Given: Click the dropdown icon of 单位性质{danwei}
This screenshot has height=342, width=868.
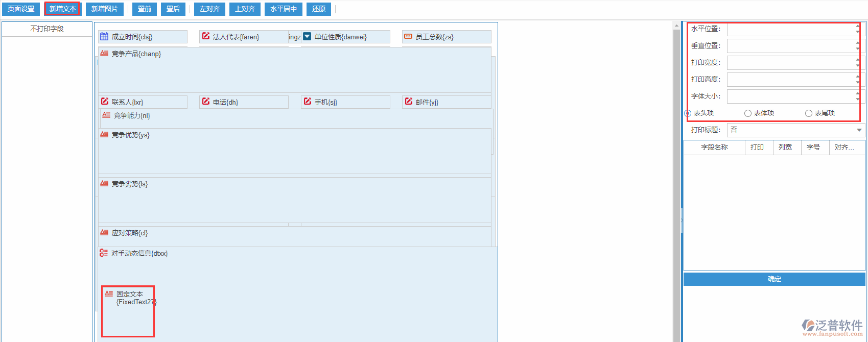Looking at the screenshot, I should [x=307, y=36].
